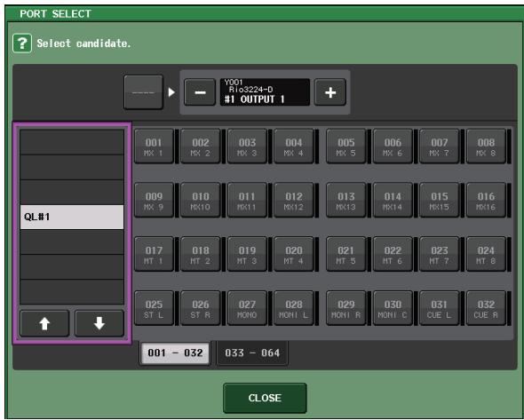Select QL#1 in the device list

[x=72, y=217]
